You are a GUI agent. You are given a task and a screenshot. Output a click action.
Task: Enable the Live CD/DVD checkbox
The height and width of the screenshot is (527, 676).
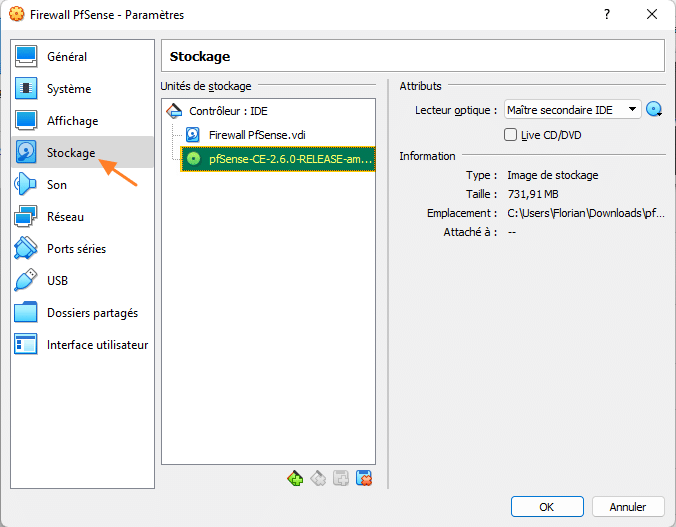click(x=510, y=135)
